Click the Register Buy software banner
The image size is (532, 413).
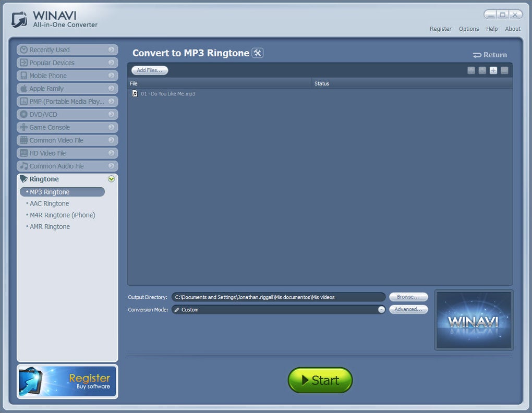coord(67,381)
